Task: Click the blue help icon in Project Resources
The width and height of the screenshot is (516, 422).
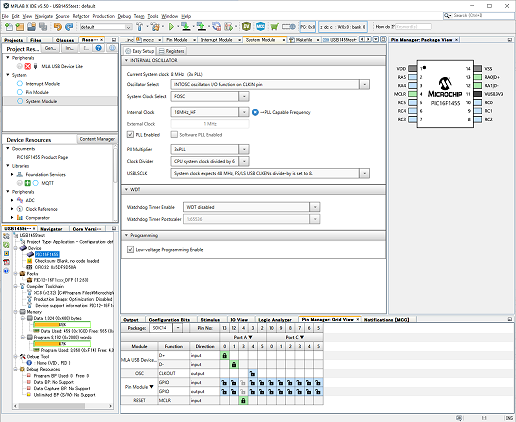Action: pos(98,48)
